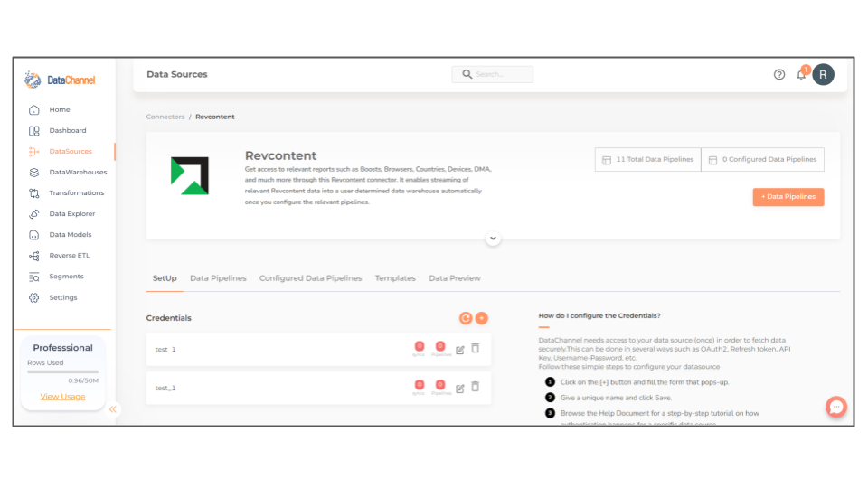
Task: Click the 'How do I configure the Credentials?' heading
Action: (599, 316)
